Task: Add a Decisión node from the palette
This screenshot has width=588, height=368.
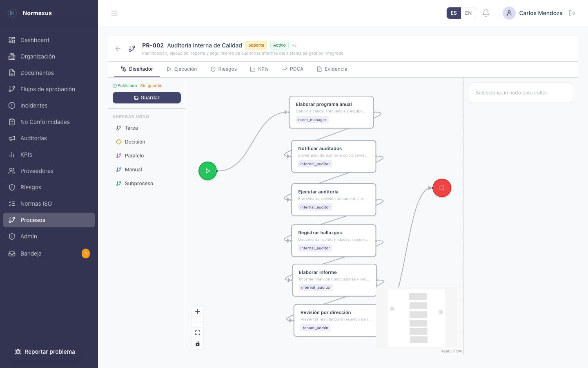Action: pos(134,141)
